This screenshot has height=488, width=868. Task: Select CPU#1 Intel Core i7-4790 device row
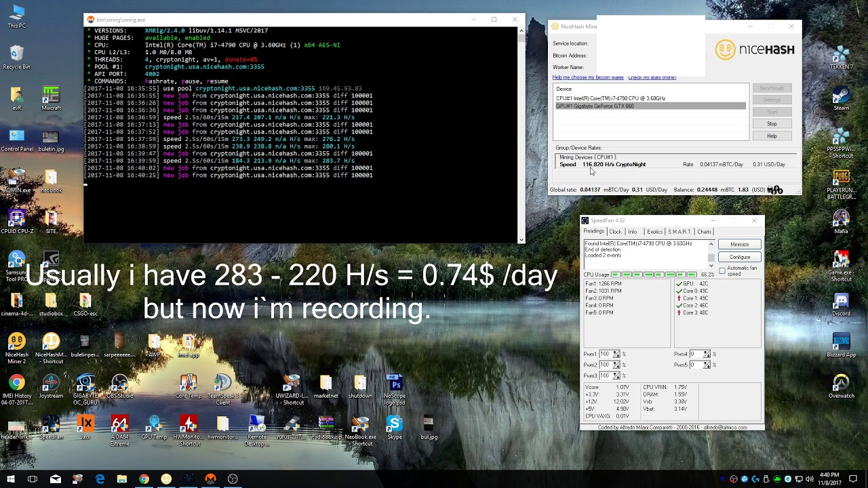650,98
